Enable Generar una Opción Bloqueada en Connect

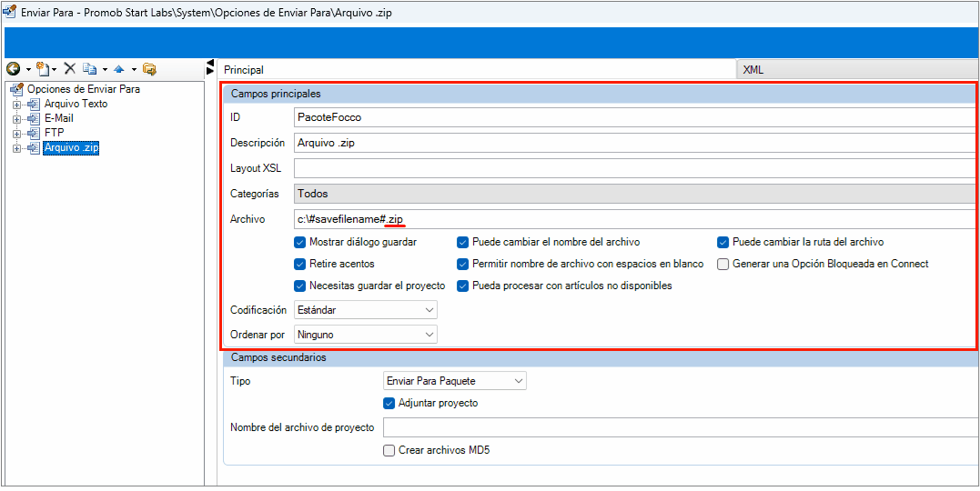[x=723, y=264]
